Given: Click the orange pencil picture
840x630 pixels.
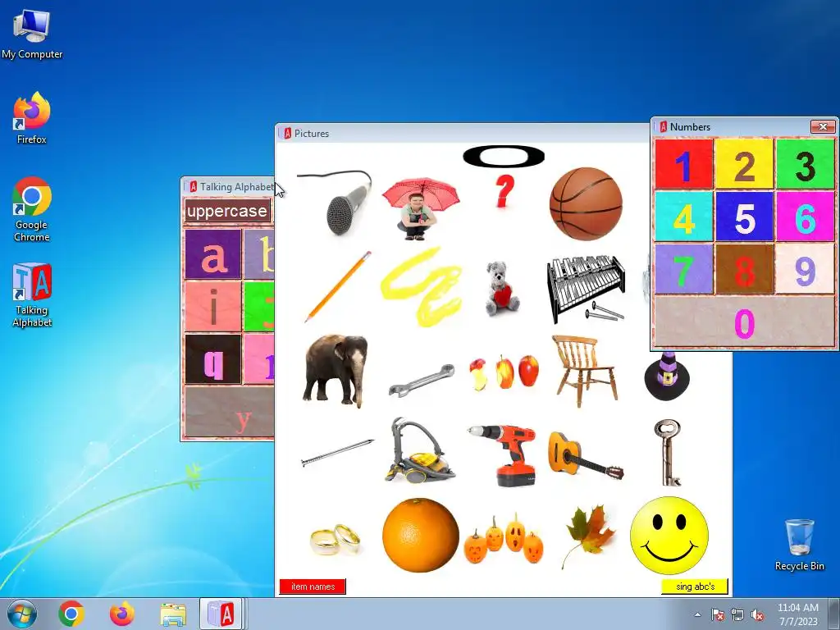Looking at the screenshot, I should pyautogui.click(x=338, y=286).
